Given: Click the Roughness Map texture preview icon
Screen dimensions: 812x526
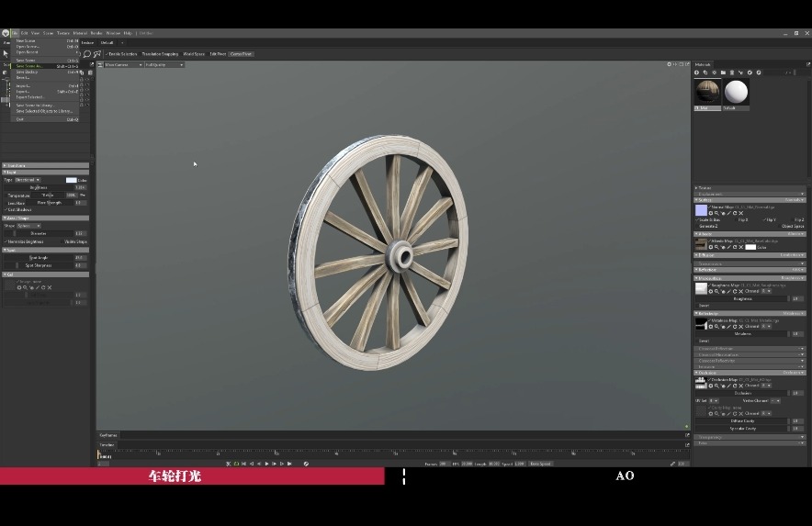Looking at the screenshot, I should (x=701, y=287).
